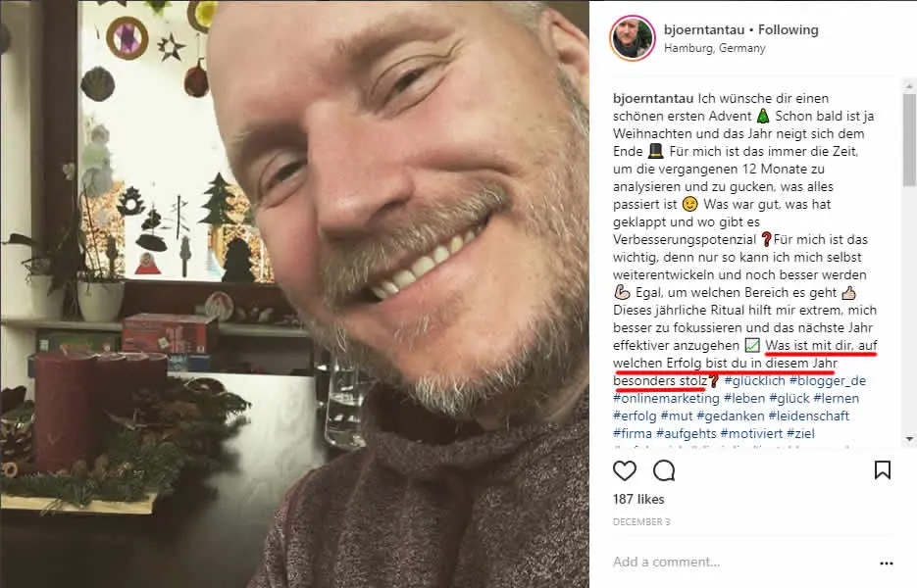Click the caption scrollbar thumb

tap(908, 140)
